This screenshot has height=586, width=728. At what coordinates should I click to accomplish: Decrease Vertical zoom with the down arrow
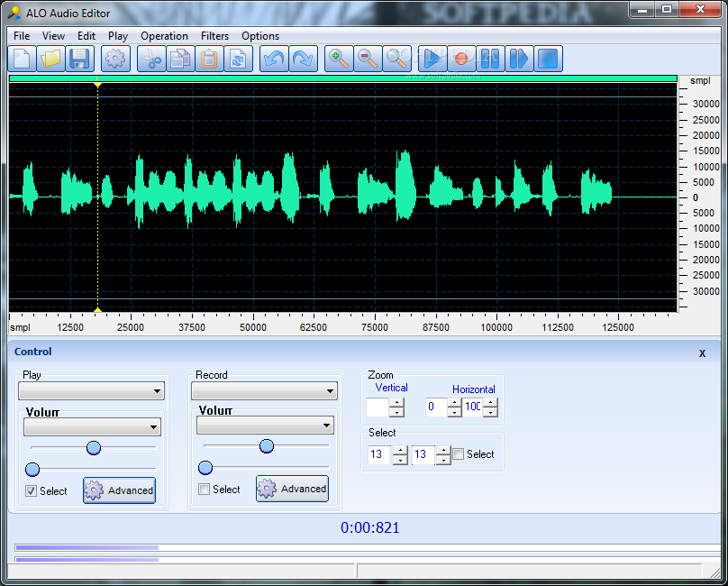[x=396, y=412]
